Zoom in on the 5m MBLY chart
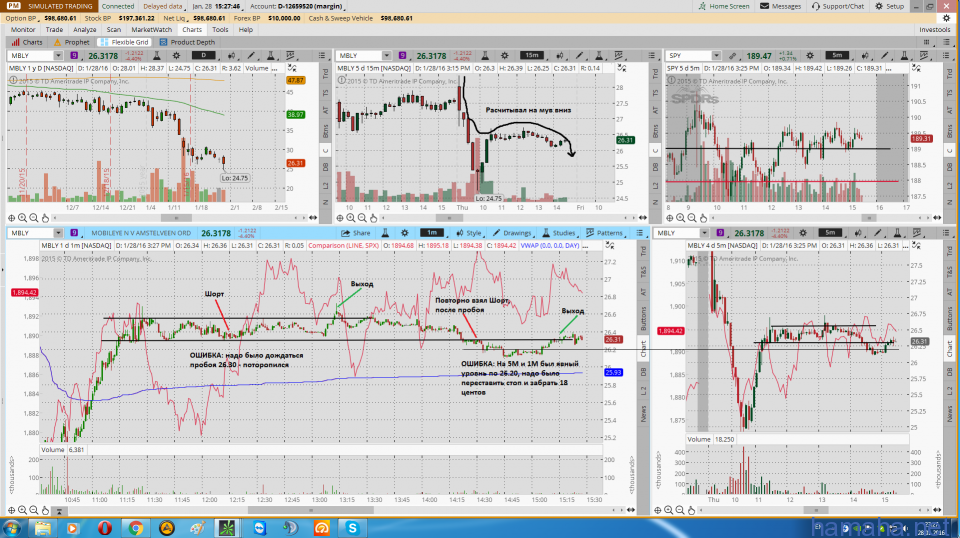 (669, 510)
